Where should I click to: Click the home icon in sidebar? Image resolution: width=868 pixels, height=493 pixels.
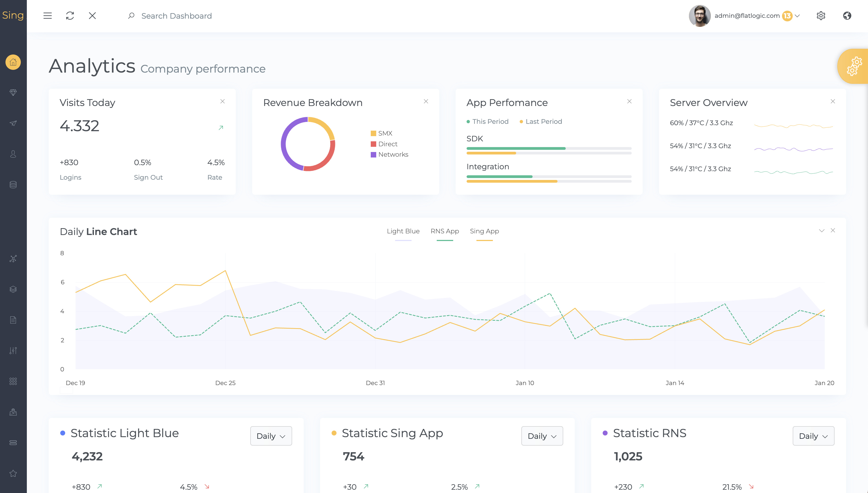pyautogui.click(x=13, y=62)
